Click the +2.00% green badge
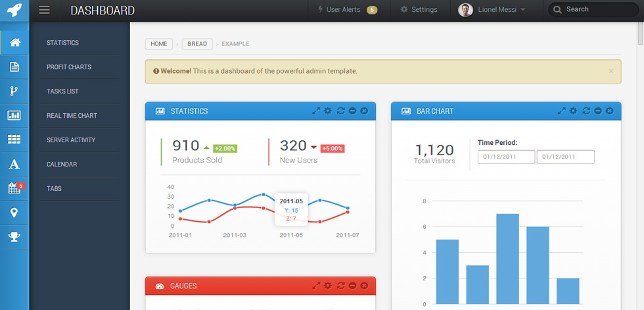 click(x=225, y=149)
